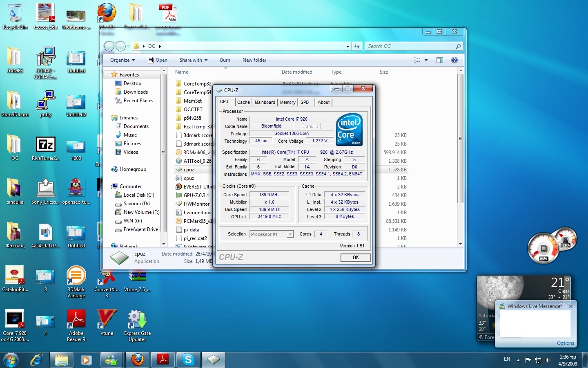
Task: Show hidden tray icons arrow
Action: (518, 360)
